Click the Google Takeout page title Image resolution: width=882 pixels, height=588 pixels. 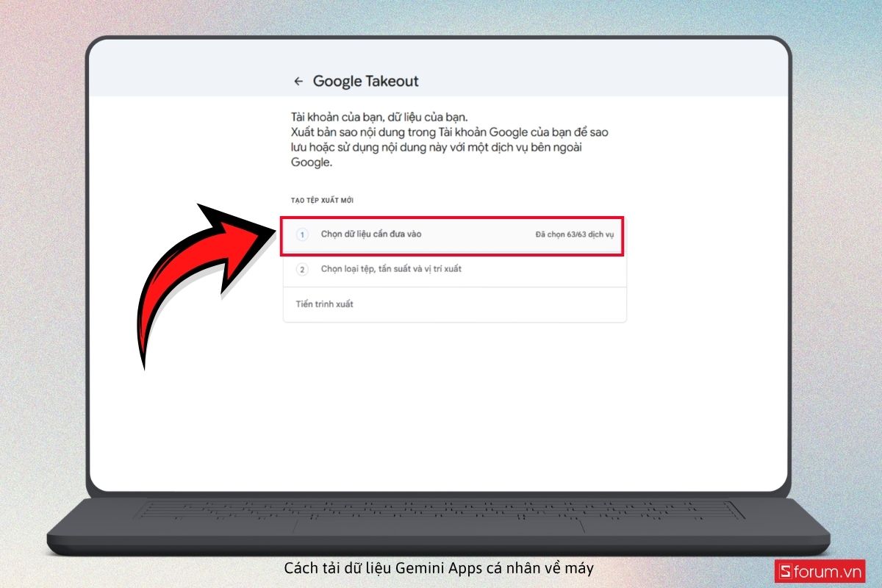pos(365,82)
